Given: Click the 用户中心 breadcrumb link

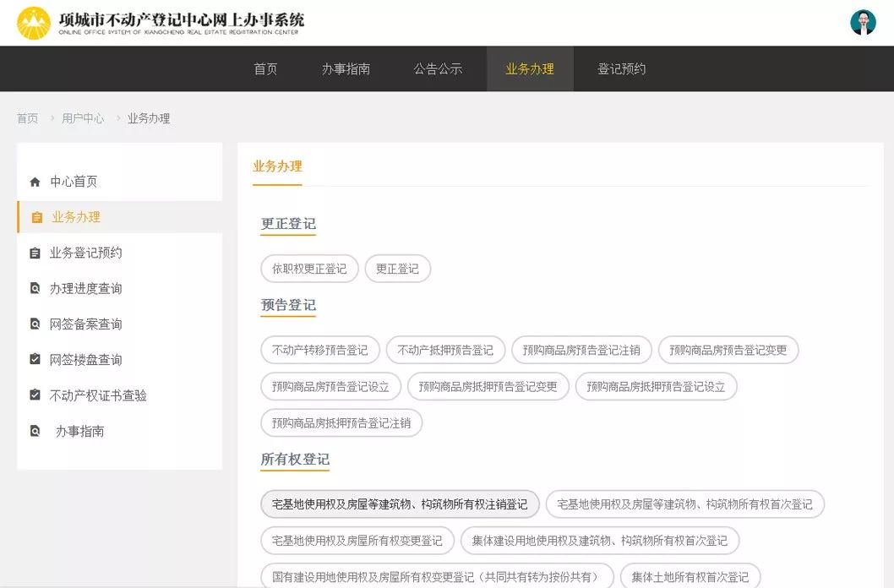Looking at the screenshot, I should [x=82, y=118].
